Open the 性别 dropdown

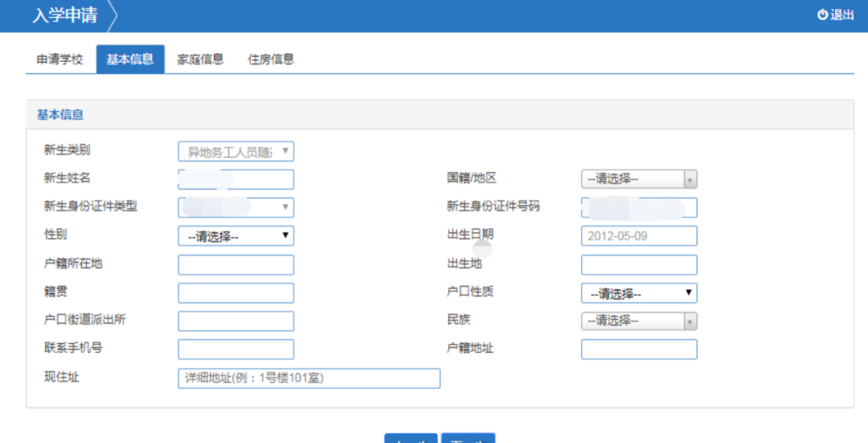pyautogui.click(x=235, y=236)
